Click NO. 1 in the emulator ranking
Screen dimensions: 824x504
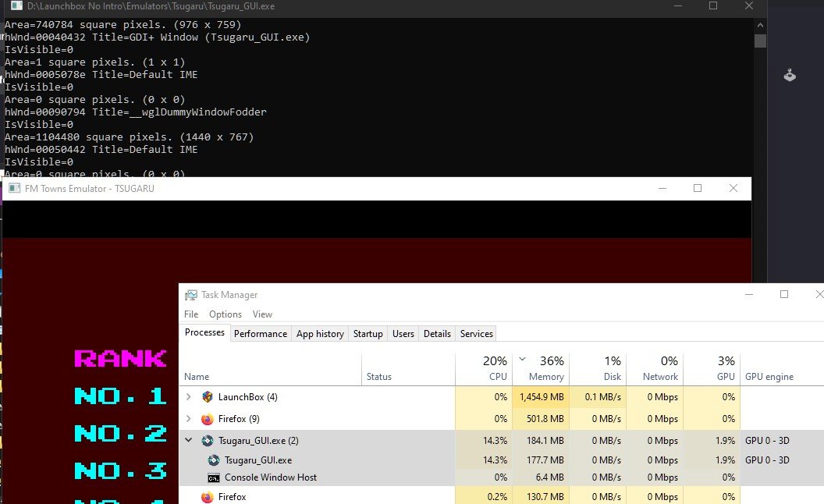pos(120,396)
